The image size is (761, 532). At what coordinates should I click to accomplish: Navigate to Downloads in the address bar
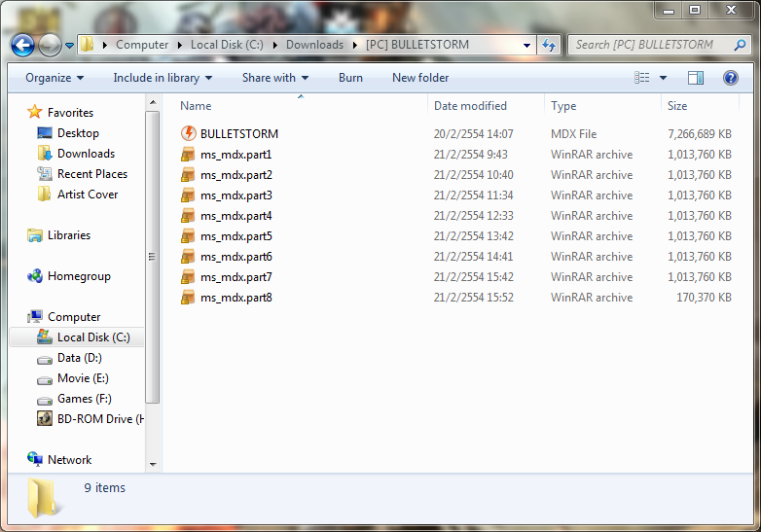[x=314, y=45]
